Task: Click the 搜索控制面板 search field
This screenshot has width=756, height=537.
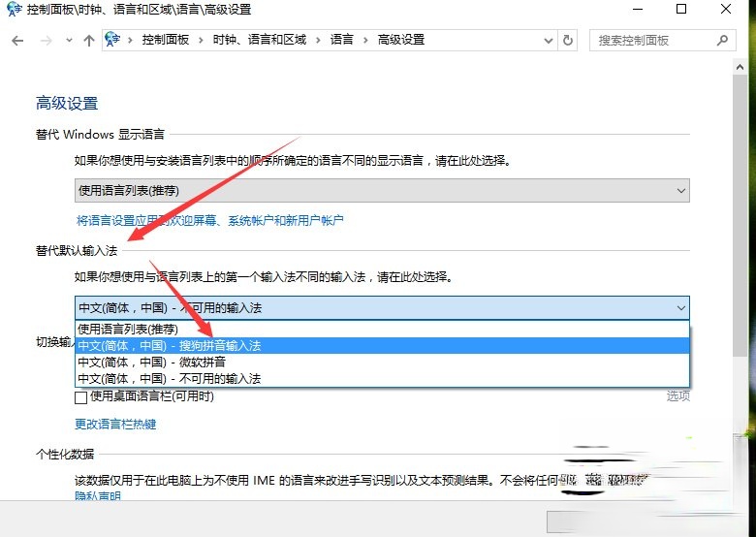Action: pyautogui.click(x=662, y=41)
